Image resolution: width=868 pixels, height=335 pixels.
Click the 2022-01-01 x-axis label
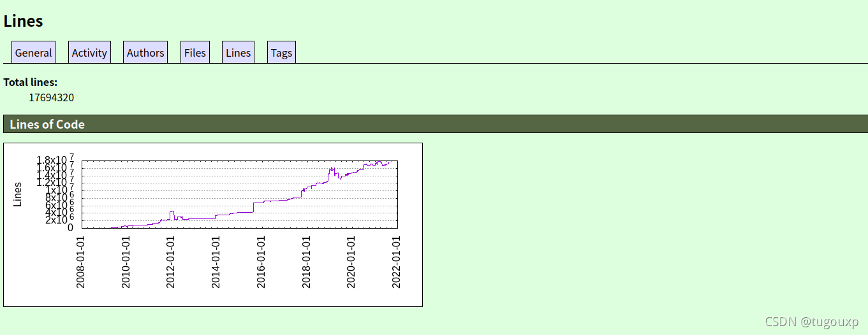pos(397,261)
